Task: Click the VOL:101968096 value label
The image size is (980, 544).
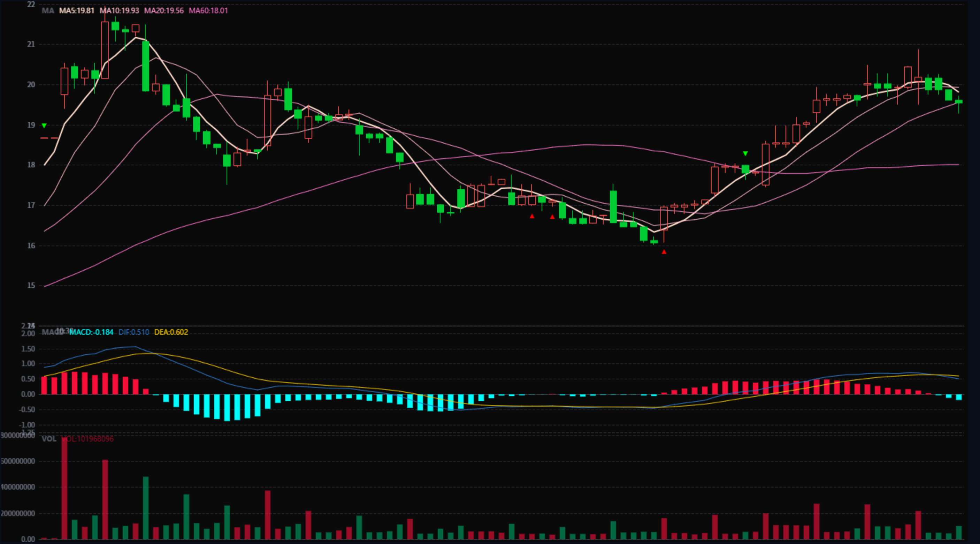Action: point(88,439)
